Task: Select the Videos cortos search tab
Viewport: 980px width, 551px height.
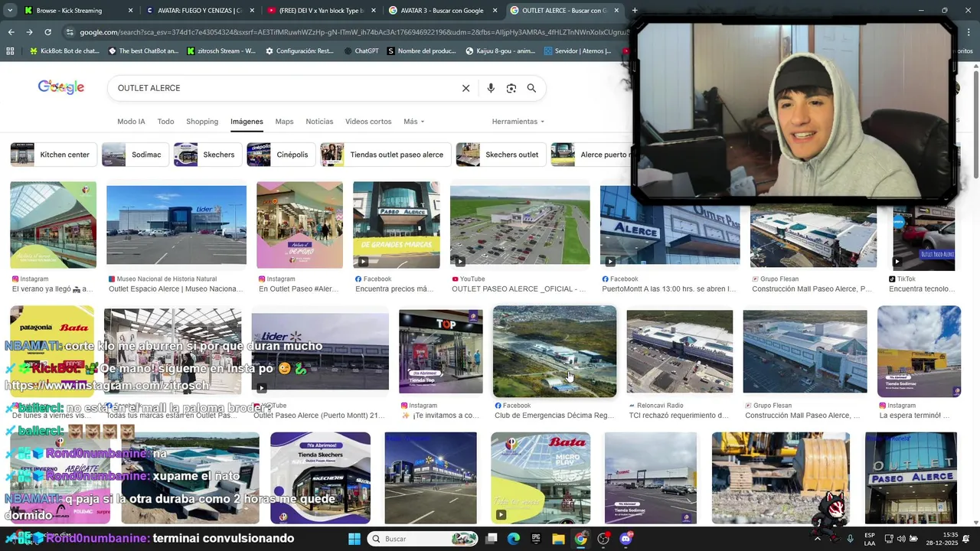Action: [368, 122]
